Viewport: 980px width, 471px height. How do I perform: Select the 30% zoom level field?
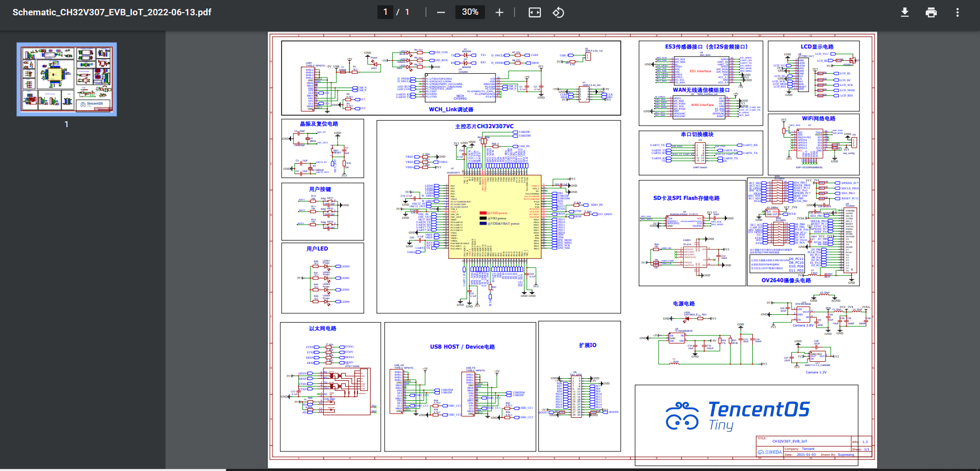click(470, 12)
